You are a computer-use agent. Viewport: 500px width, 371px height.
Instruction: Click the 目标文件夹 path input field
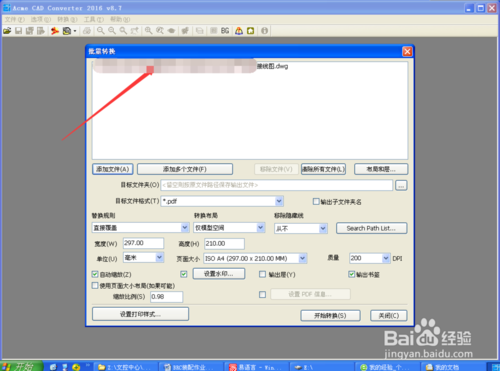tap(277, 185)
